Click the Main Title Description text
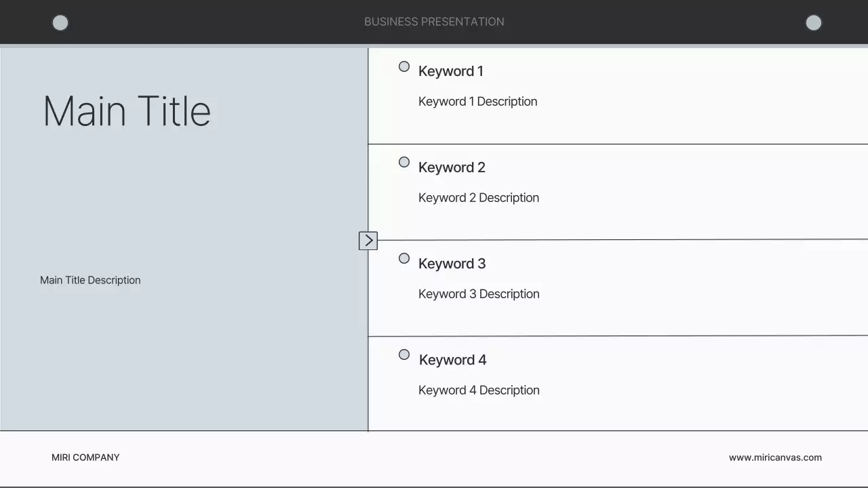This screenshot has height=488, width=868. pyautogui.click(x=90, y=280)
